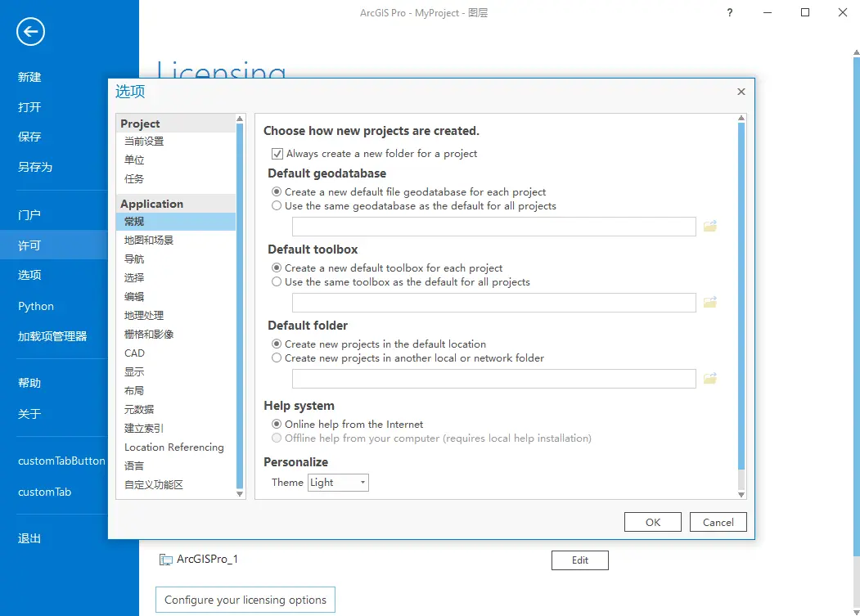
Task: Select Online help from the Internet
Action: pos(277,424)
